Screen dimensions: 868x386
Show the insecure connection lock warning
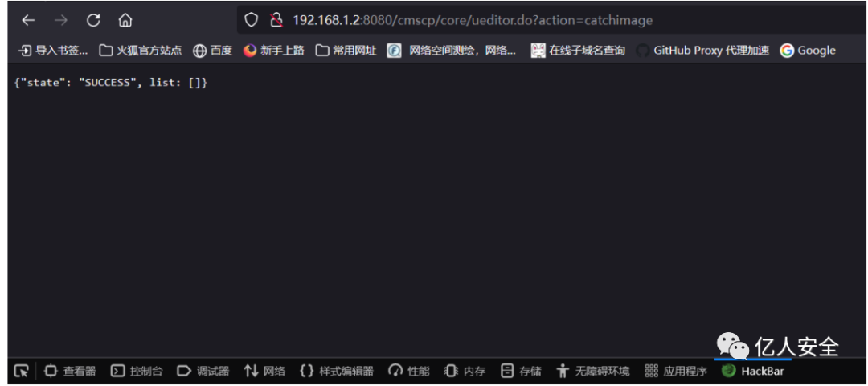coord(276,20)
